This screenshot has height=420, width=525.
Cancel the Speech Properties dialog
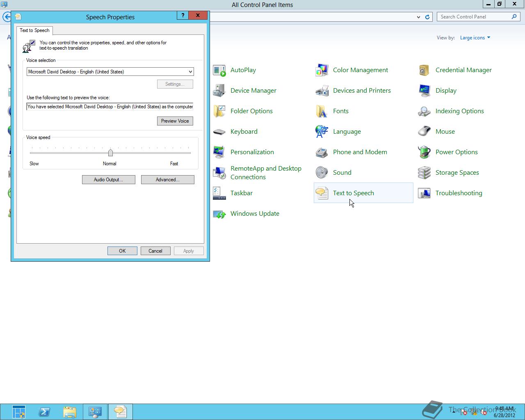click(155, 251)
